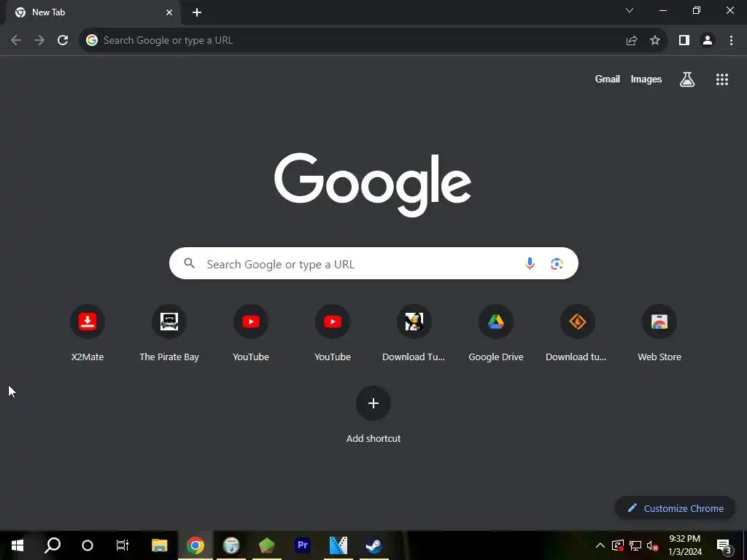Image resolution: width=747 pixels, height=560 pixels.
Task: Show hidden system tray icons
Action: point(600,545)
